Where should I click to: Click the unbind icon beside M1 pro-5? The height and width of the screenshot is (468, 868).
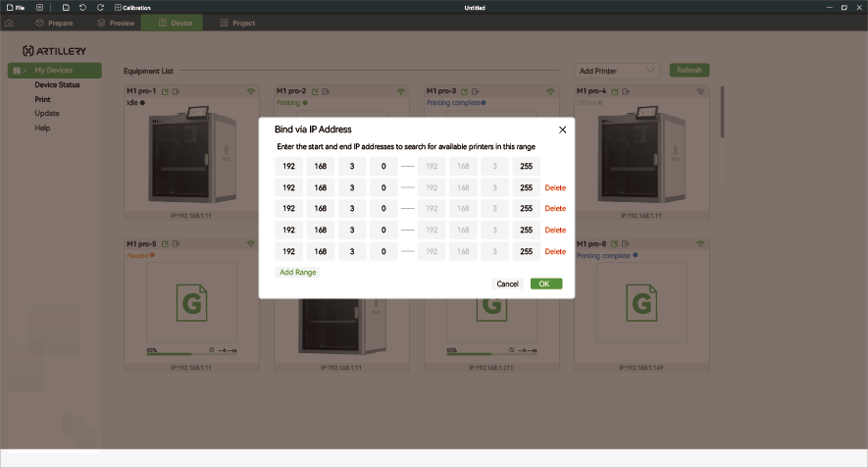(x=176, y=244)
